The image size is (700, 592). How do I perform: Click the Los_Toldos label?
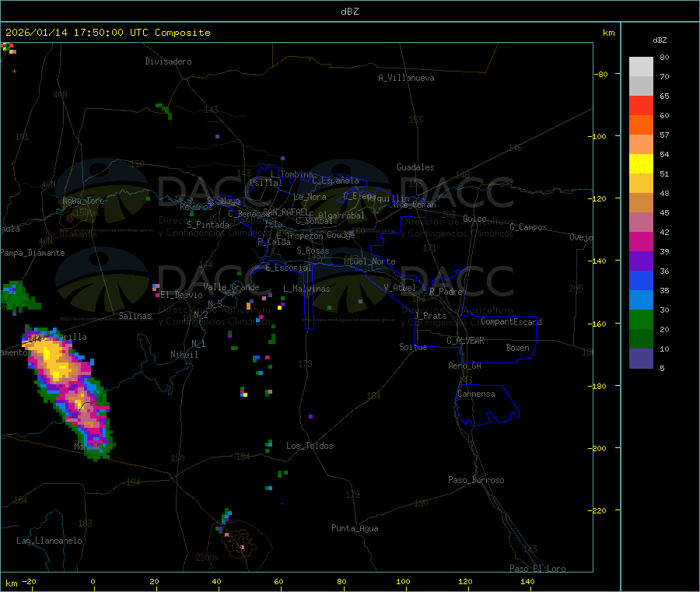(310, 446)
